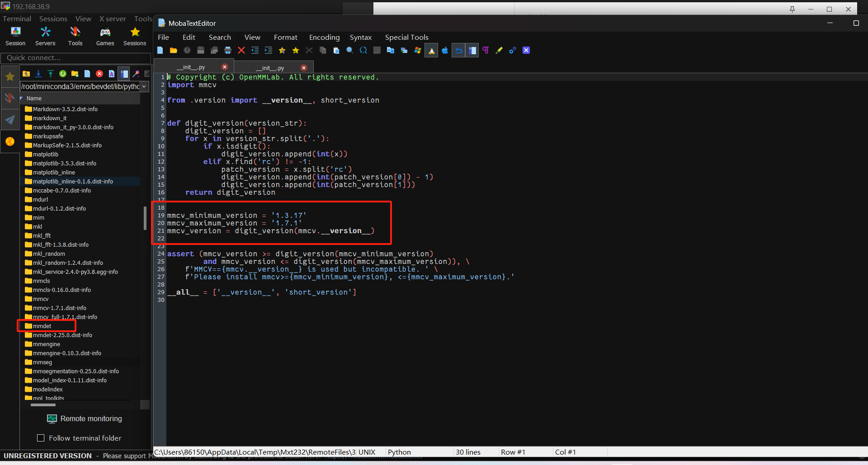Click the highlighter pen icon
Screen dimensions: 868x465
click(x=499, y=50)
